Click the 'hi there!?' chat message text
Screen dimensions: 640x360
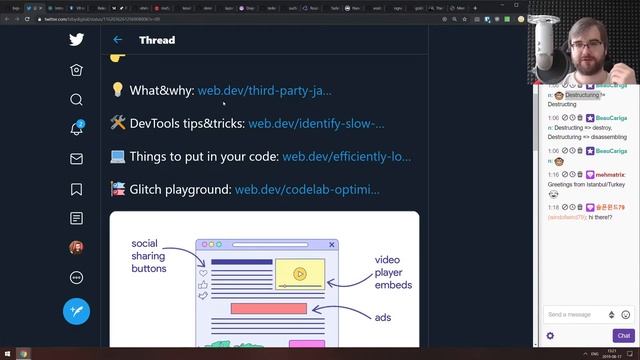click(x=600, y=217)
